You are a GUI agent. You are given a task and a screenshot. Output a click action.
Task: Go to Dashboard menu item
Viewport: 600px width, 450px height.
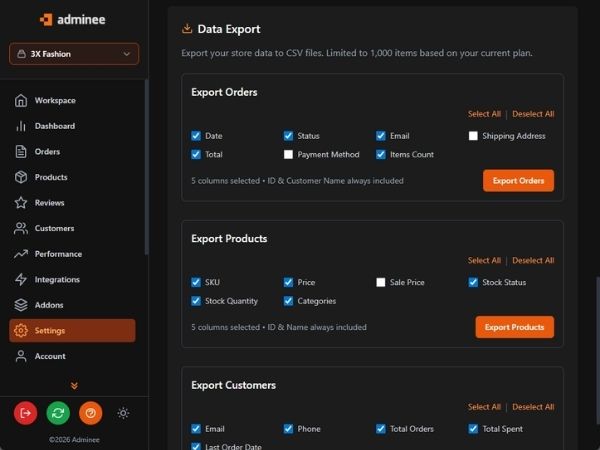72,126
